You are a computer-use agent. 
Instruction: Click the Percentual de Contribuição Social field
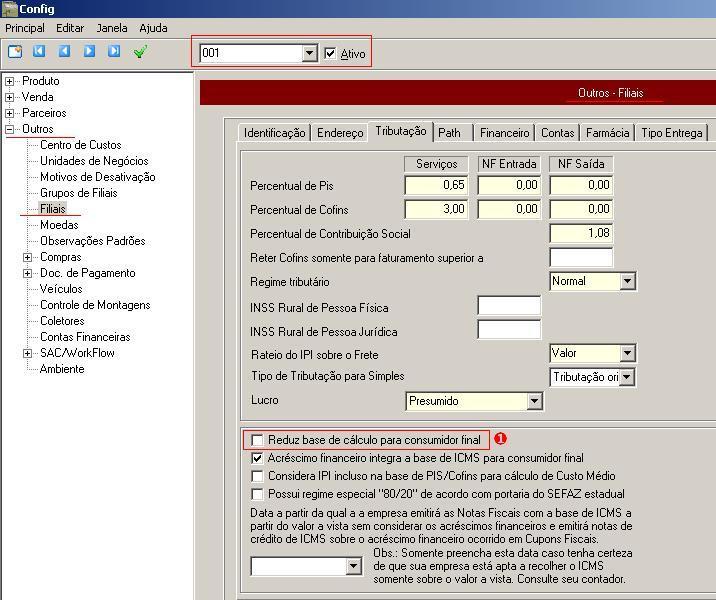(581, 233)
